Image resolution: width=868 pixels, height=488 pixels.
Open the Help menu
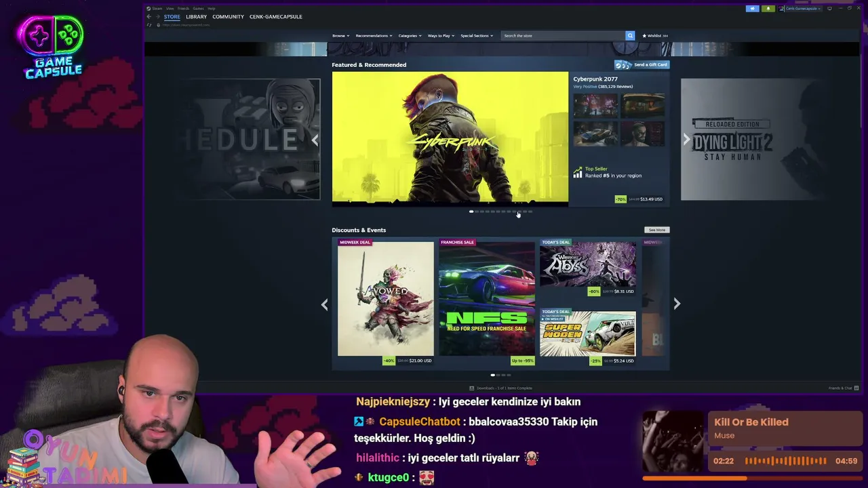[x=212, y=8]
